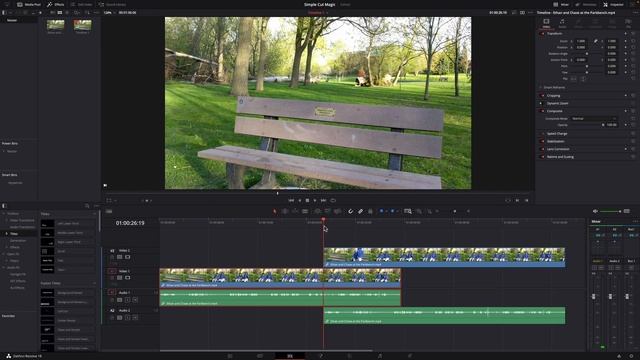Image resolution: width=640 pixels, height=360 pixels.
Task: Click the Detail Zoom icon
Action: coord(419,211)
